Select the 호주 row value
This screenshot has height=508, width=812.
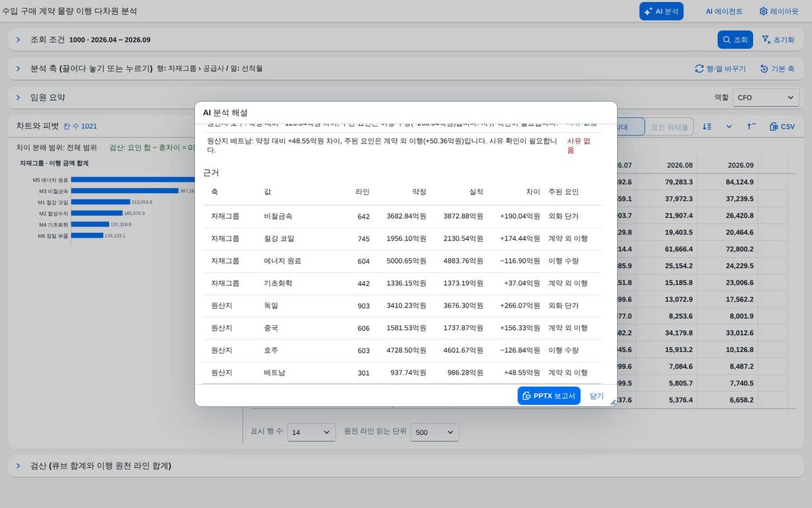(x=271, y=351)
